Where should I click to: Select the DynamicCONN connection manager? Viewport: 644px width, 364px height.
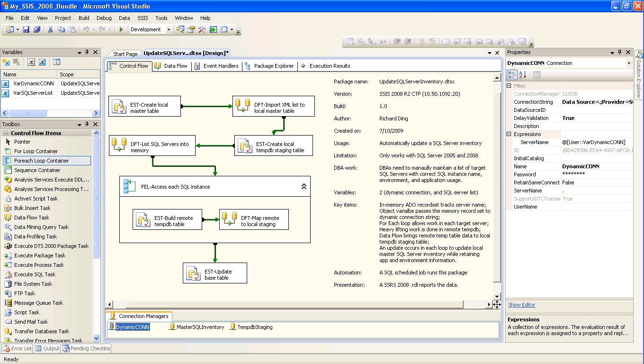coord(129,327)
